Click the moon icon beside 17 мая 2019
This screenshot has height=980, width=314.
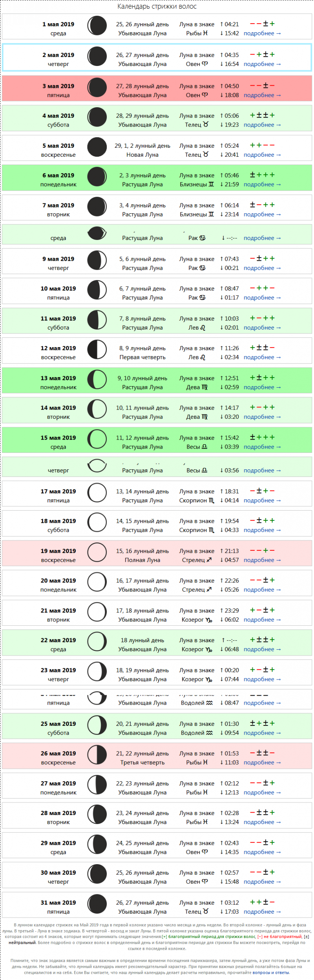[97, 493]
